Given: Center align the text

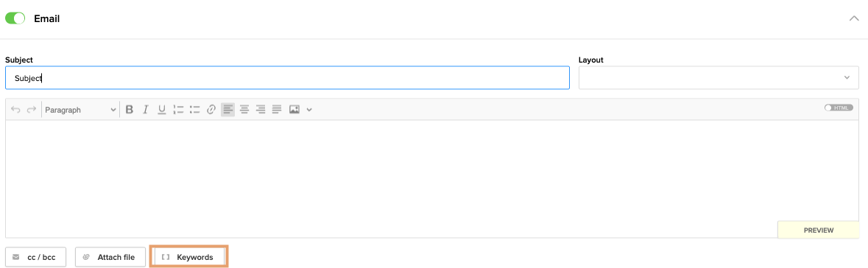Looking at the screenshot, I should coord(244,110).
